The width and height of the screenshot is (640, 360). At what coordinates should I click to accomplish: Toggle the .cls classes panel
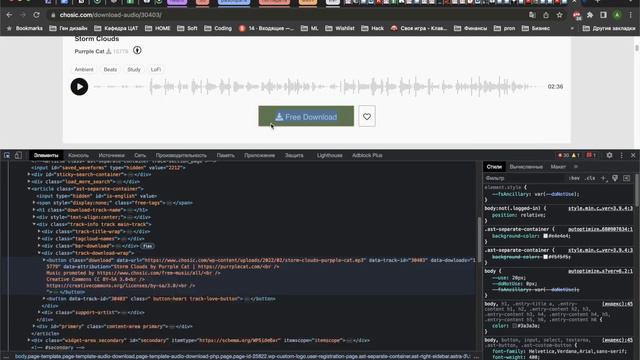590,178
